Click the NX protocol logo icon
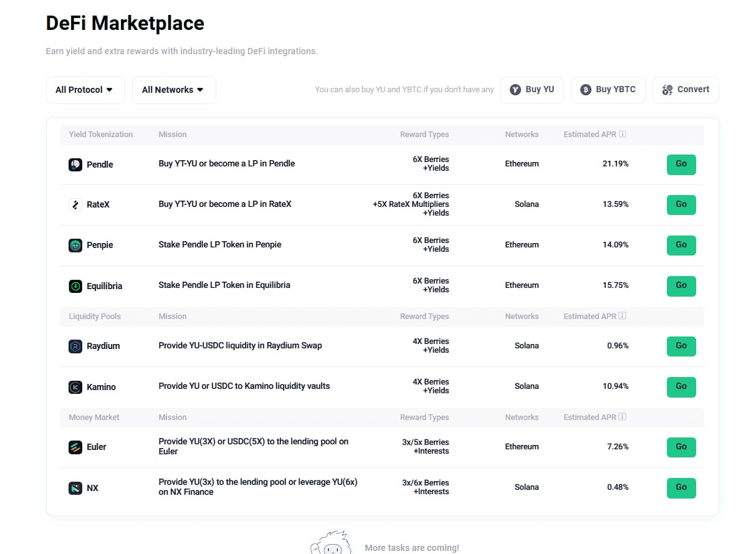 [x=75, y=488]
